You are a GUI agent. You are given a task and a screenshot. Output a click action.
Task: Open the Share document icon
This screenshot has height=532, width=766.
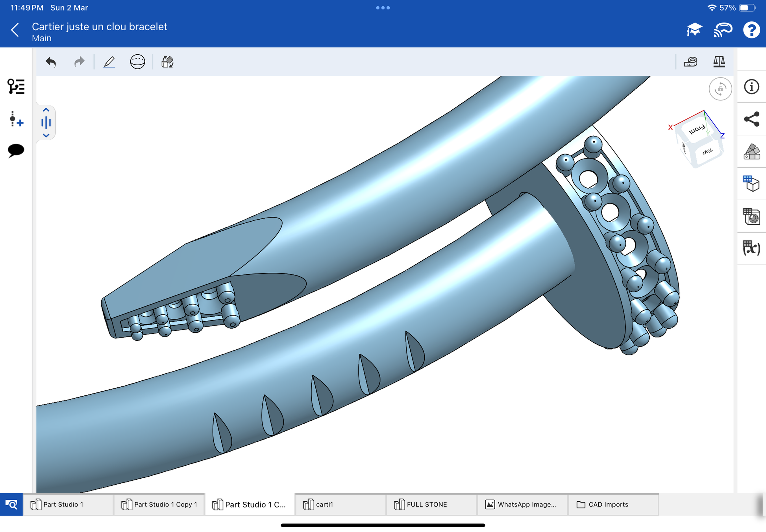[x=751, y=119]
